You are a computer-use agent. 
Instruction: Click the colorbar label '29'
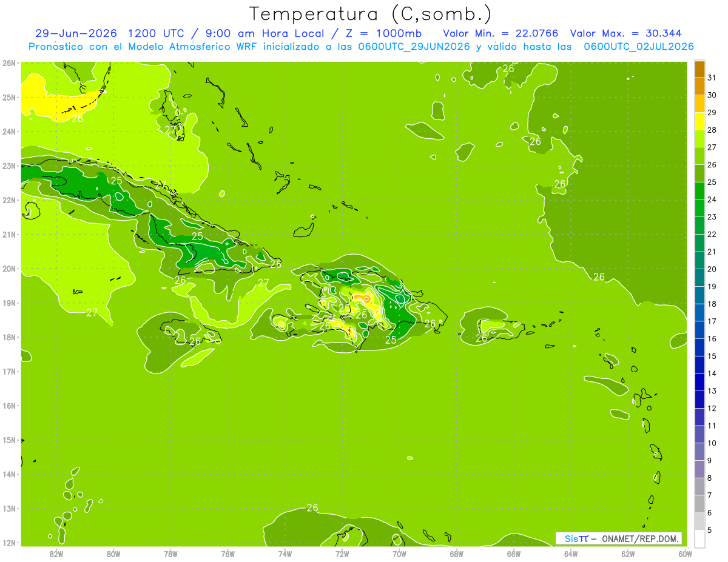click(712, 113)
